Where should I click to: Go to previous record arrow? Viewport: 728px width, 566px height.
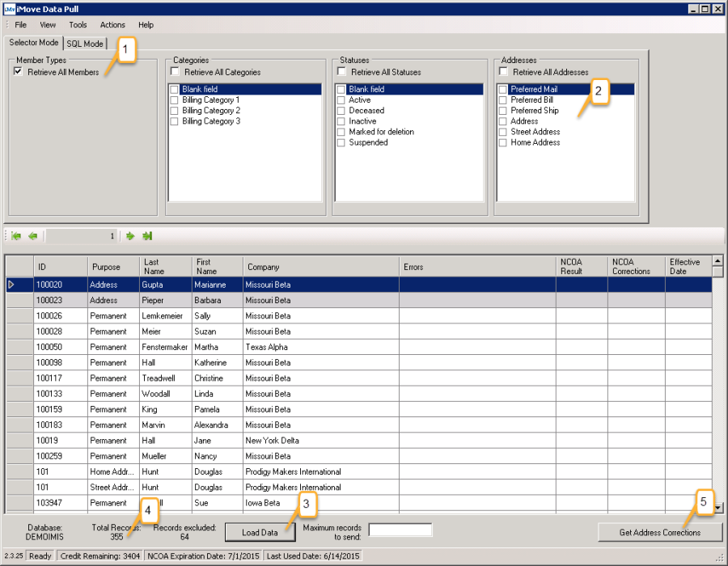coord(33,236)
